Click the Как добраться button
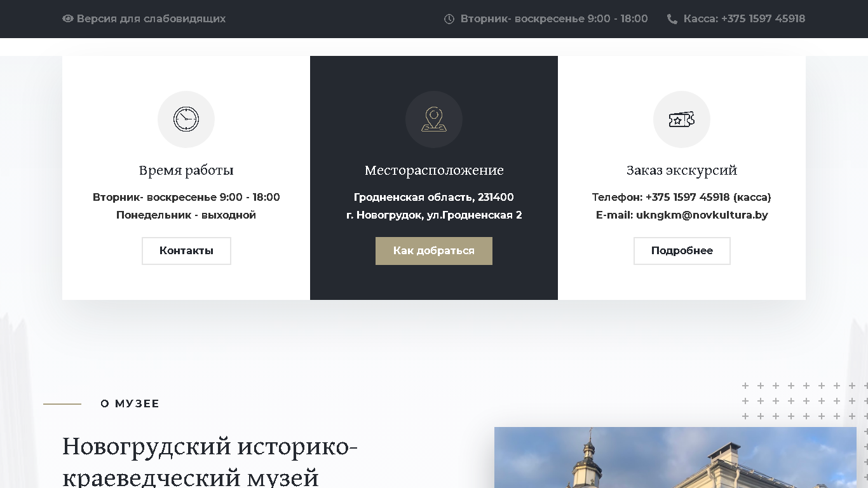This screenshot has width=868, height=488. coord(434,251)
